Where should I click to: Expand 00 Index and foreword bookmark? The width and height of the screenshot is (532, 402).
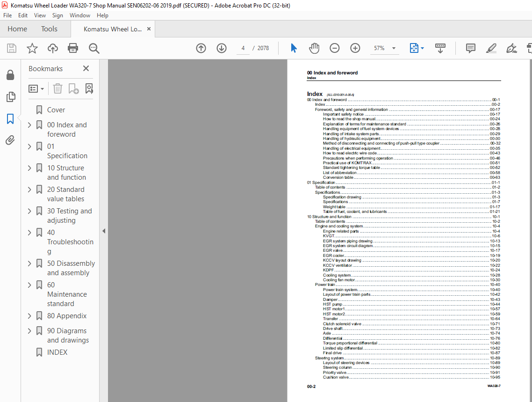pos(29,125)
